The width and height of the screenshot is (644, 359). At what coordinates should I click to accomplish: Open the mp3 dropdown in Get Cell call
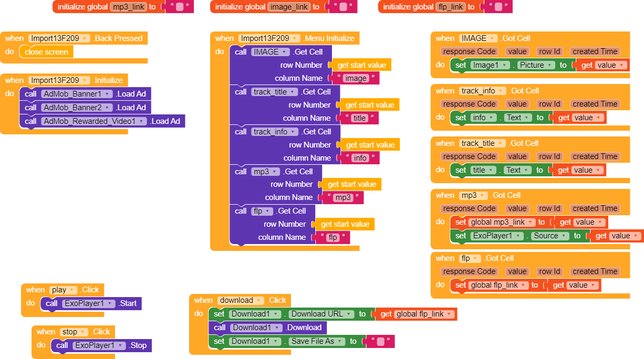(266, 172)
